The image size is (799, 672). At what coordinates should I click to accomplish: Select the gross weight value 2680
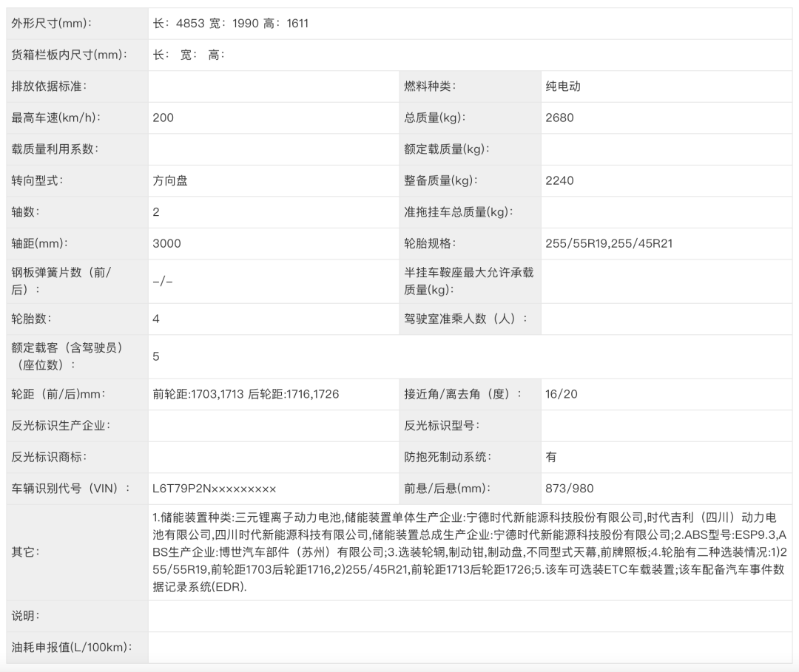point(561,117)
